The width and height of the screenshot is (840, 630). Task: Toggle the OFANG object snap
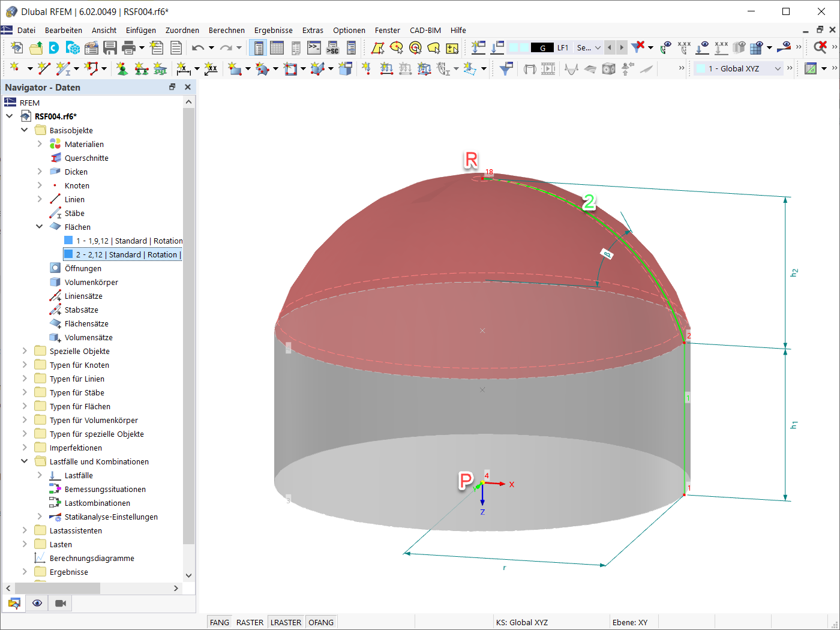(x=321, y=622)
